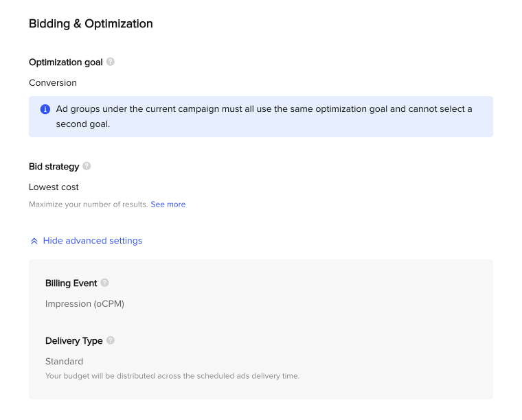The image size is (522, 420).
Task: Click the Billing Event label
Action: (x=71, y=283)
